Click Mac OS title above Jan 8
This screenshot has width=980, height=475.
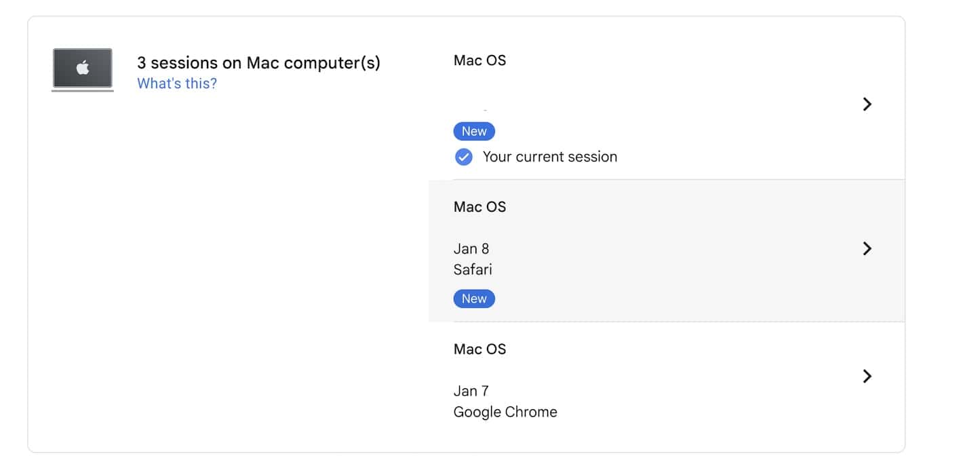coord(479,207)
